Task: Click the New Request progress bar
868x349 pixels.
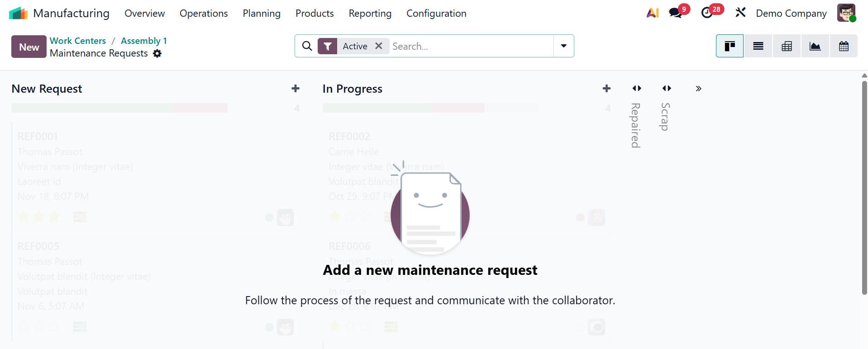Action: [119, 108]
